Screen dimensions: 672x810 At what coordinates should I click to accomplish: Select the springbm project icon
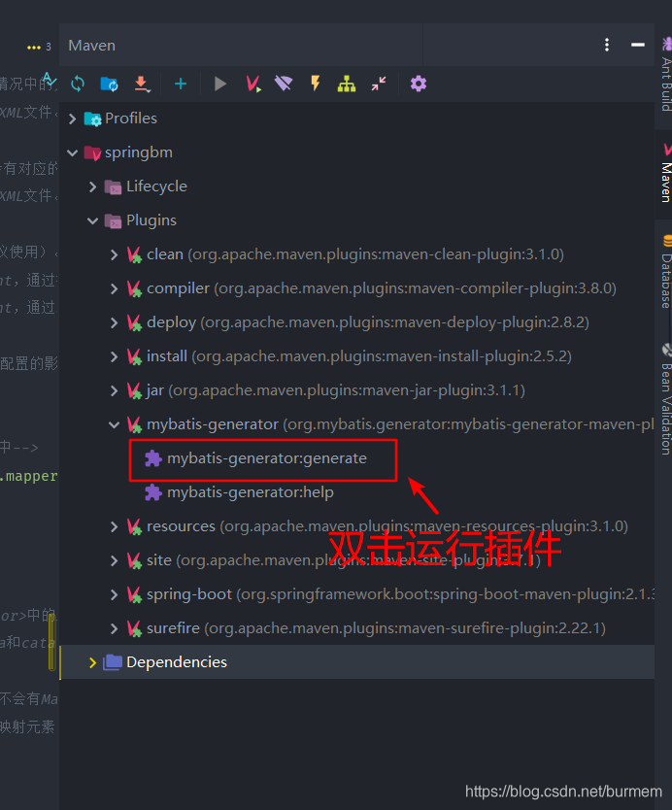point(93,152)
